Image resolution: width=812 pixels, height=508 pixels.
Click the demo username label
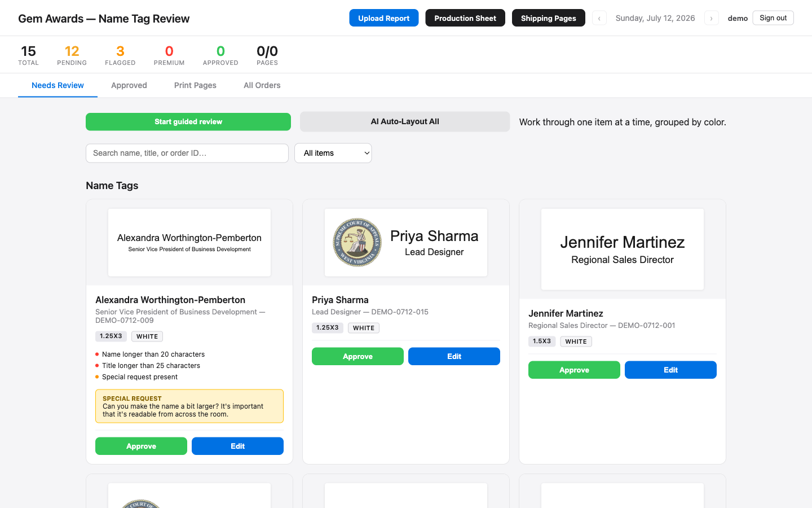point(738,18)
